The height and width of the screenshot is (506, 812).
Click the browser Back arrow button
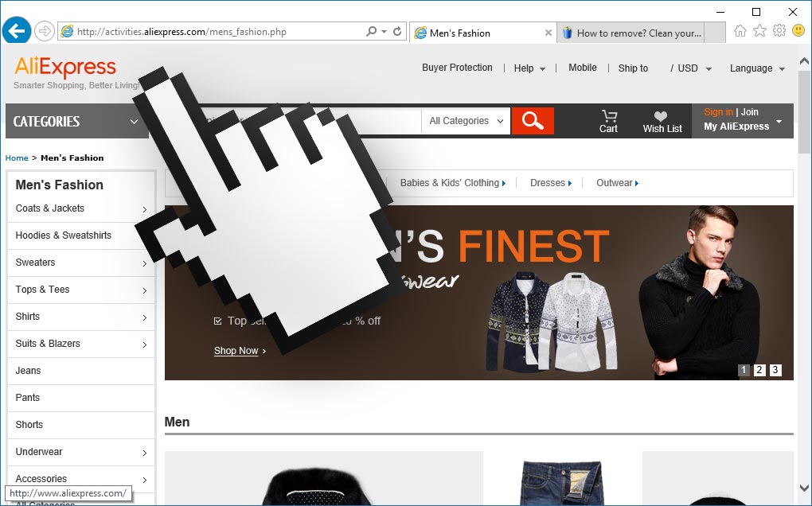click(17, 31)
